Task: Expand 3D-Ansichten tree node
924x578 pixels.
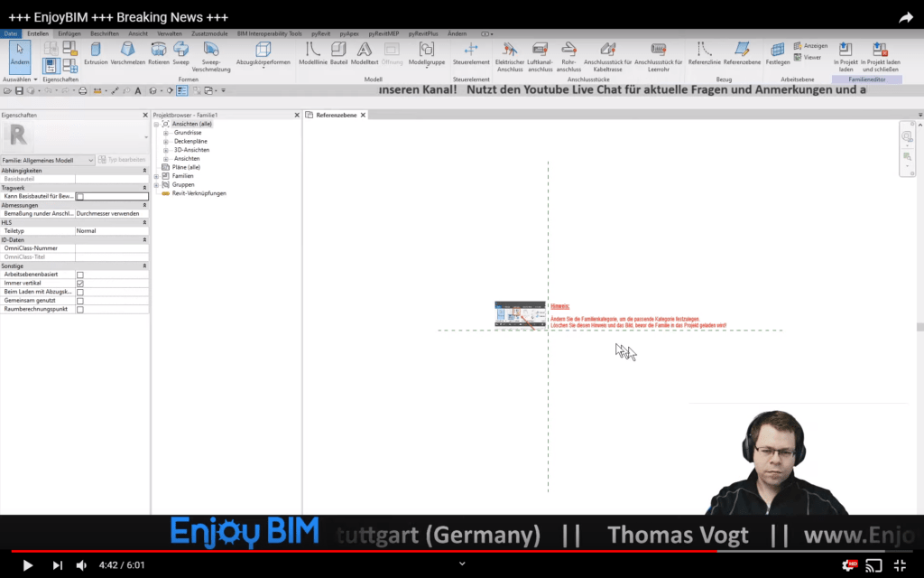Action: click(x=166, y=150)
